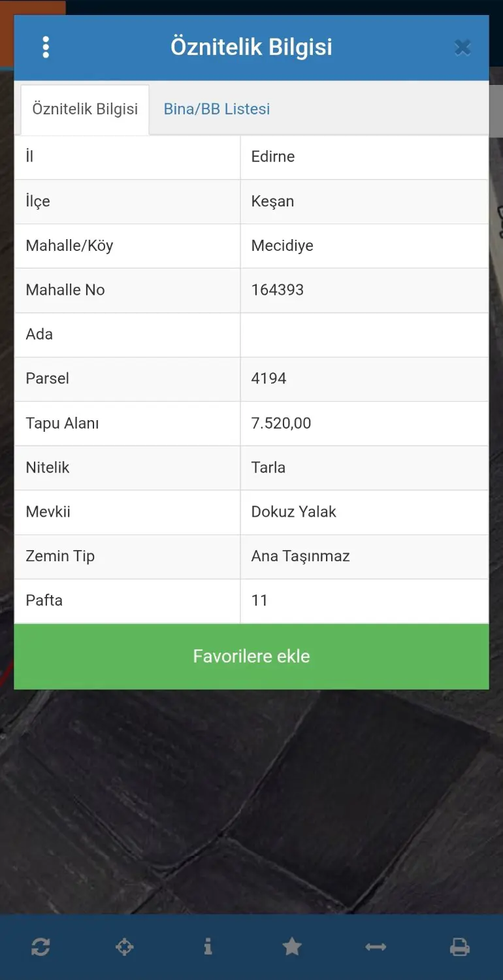Switch to Bina/BB Listesi tab

(217, 108)
